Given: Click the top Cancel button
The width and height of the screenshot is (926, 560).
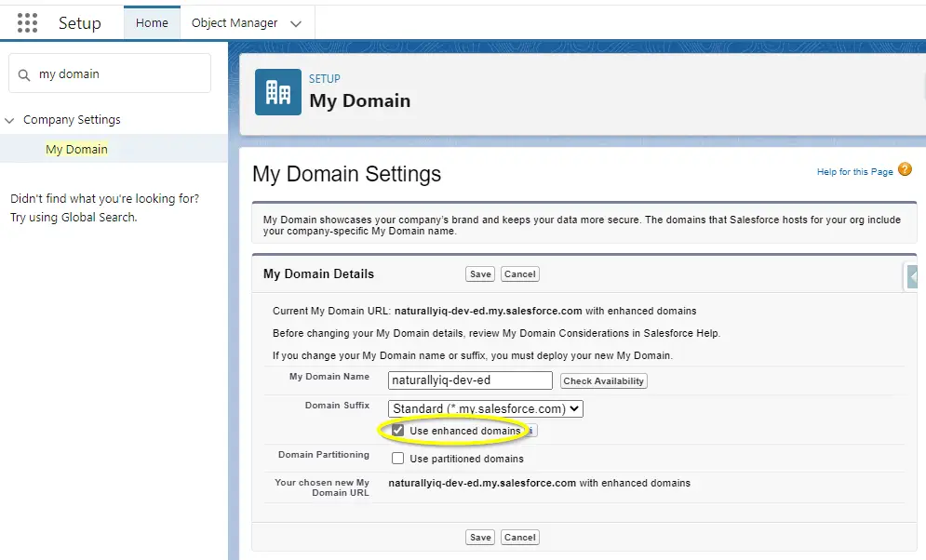Looking at the screenshot, I should 519,273.
